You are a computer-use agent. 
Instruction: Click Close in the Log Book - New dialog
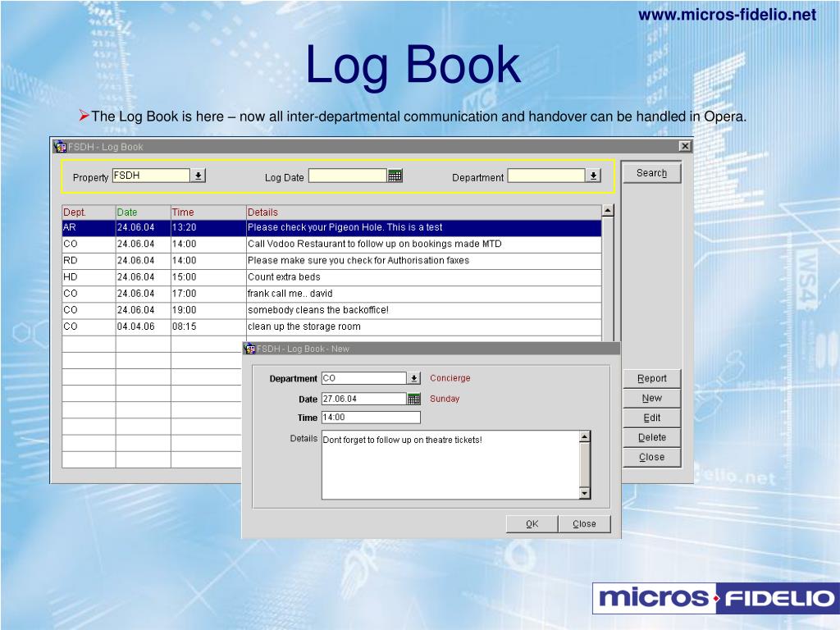584,524
